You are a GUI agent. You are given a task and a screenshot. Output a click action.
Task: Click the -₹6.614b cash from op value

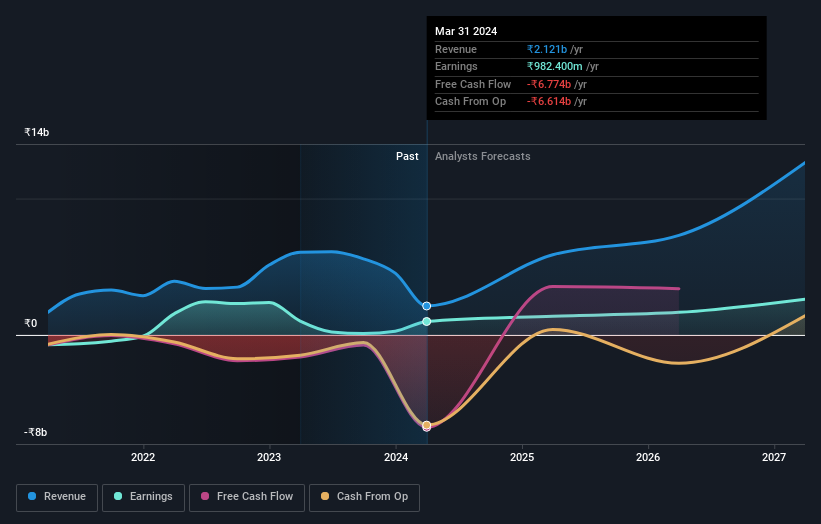click(x=549, y=102)
